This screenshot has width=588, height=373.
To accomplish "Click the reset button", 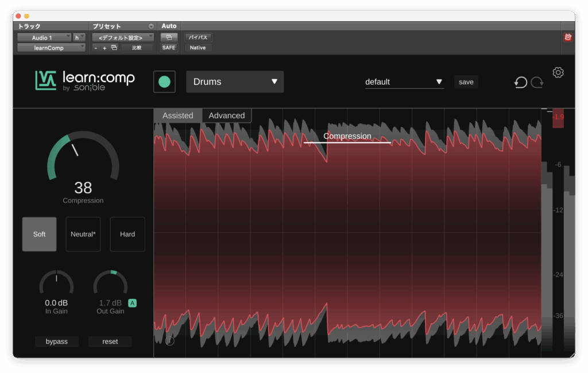I will (110, 341).
